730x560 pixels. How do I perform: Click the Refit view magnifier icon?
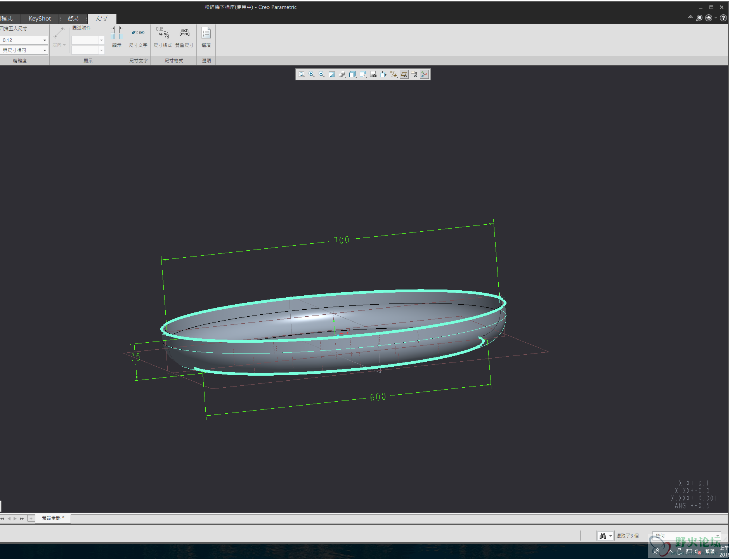point(302,74)
